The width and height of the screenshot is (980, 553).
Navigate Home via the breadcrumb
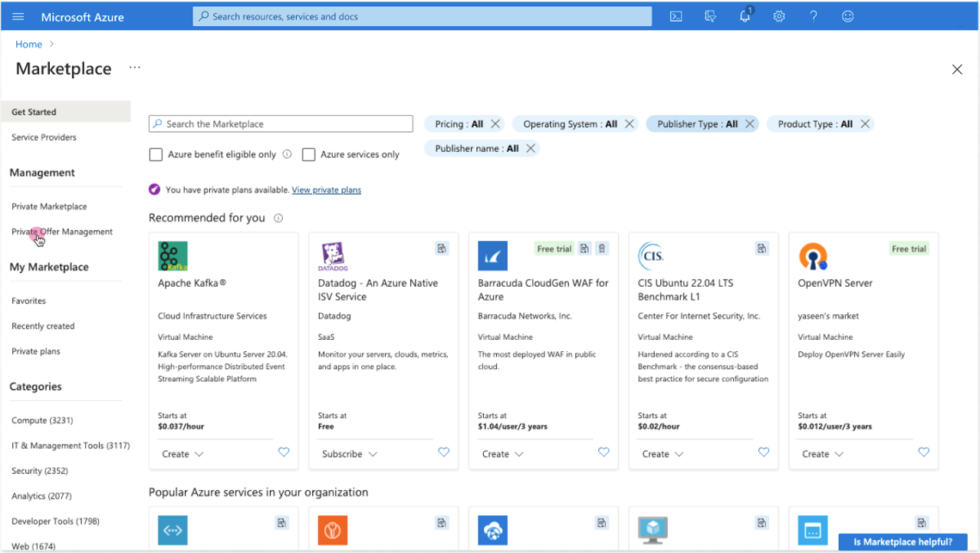pyautogui.click(x=28, y=44)
